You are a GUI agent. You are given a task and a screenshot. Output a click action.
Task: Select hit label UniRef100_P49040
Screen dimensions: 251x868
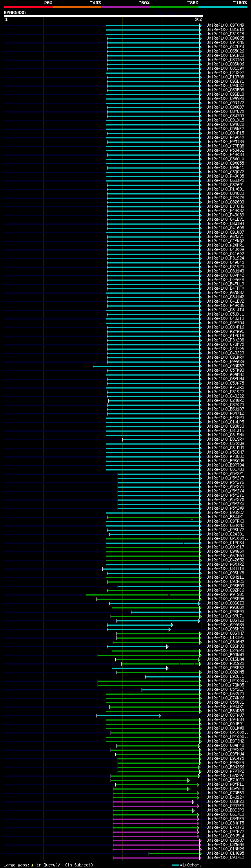coord(225,137)
